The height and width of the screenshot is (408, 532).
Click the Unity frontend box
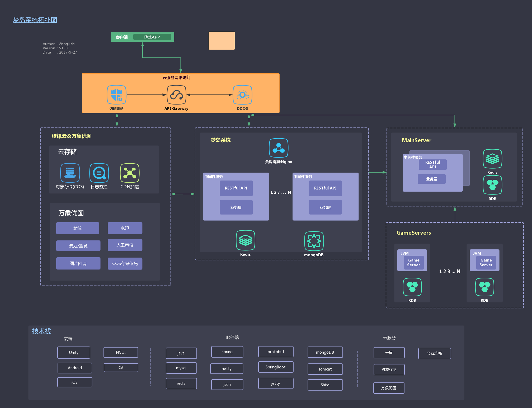click(x=74, y=353)
